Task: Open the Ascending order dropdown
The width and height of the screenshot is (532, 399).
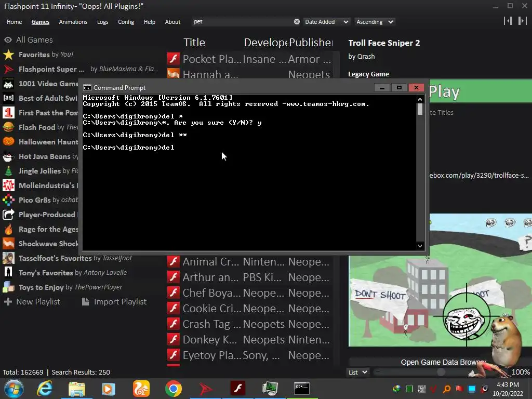Action: (375, 22)
